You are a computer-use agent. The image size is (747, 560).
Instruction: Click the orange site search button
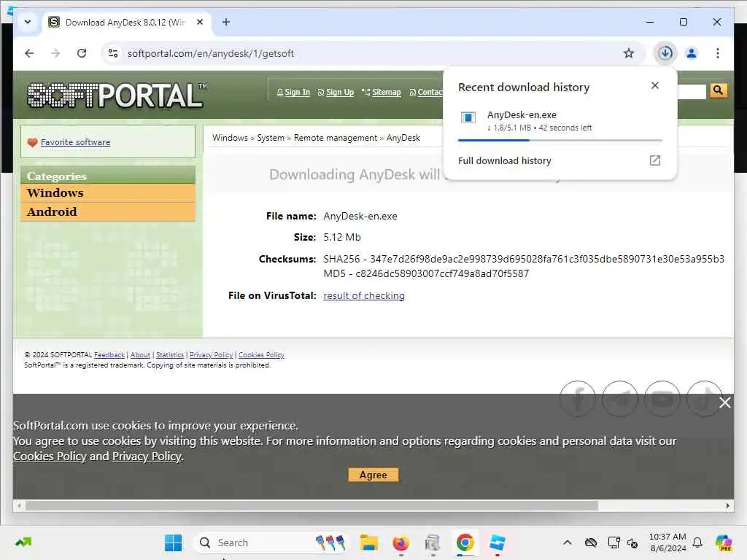click(719, 90)
